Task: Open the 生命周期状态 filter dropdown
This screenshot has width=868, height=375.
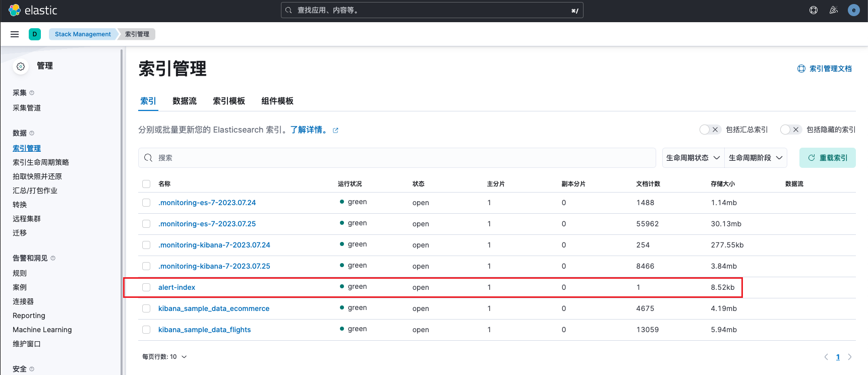Action: click(x=693, y=158)
